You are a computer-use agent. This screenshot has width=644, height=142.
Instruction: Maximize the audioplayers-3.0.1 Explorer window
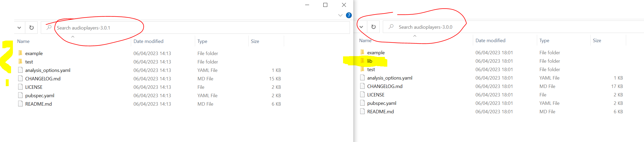coord(325,5)
